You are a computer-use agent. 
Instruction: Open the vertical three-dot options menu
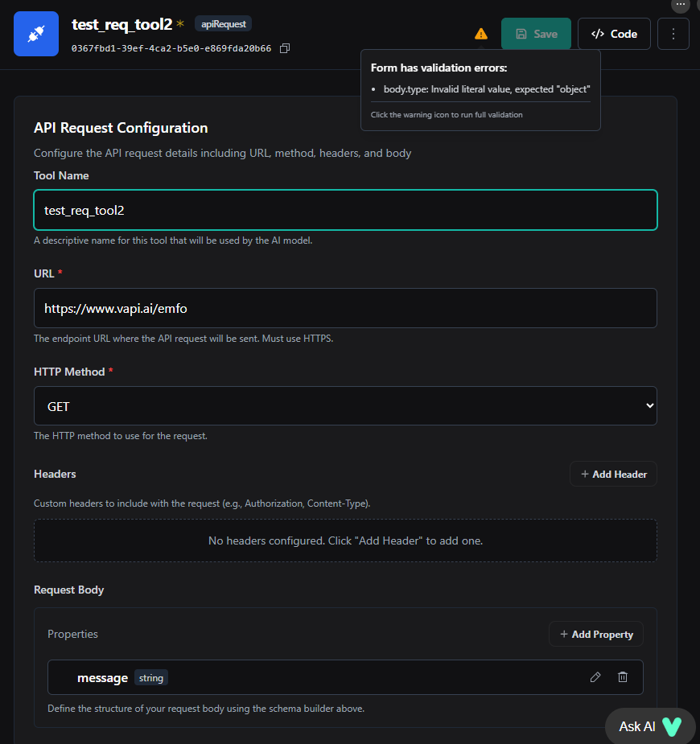point(673,34)
